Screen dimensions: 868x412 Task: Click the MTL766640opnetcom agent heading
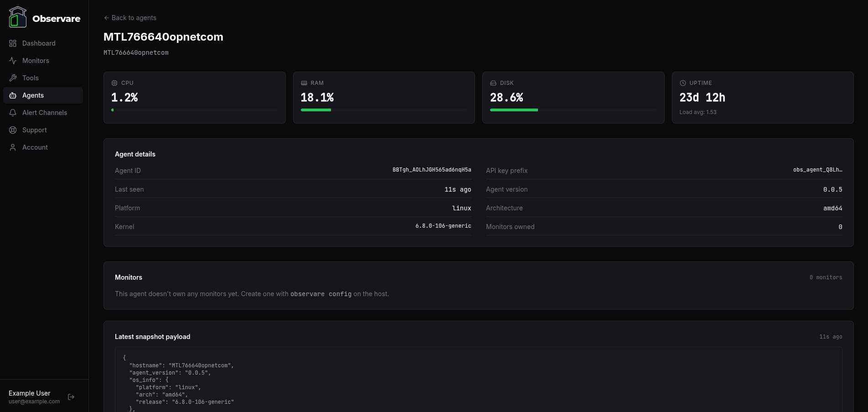(163, 37)
